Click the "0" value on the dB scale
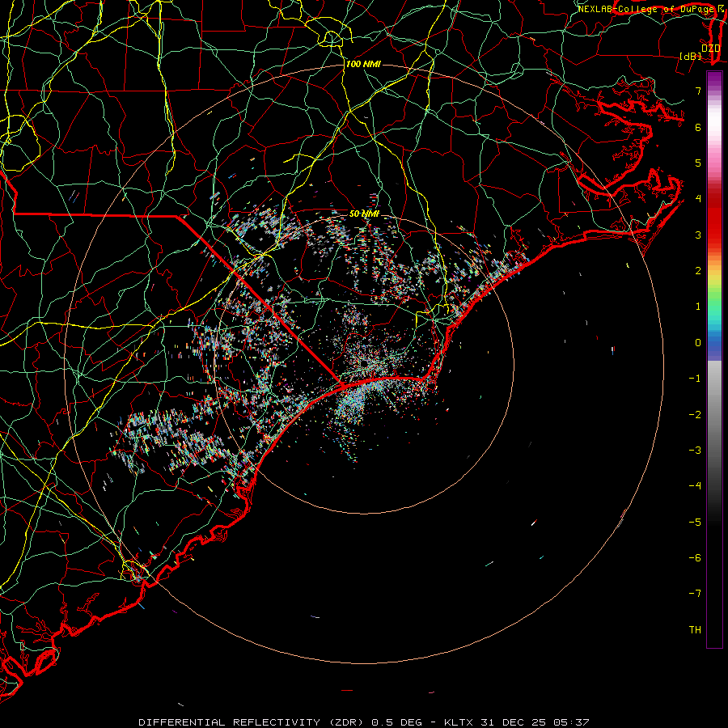The width and height of the screenshot is (728, 728). click(698, 343)
